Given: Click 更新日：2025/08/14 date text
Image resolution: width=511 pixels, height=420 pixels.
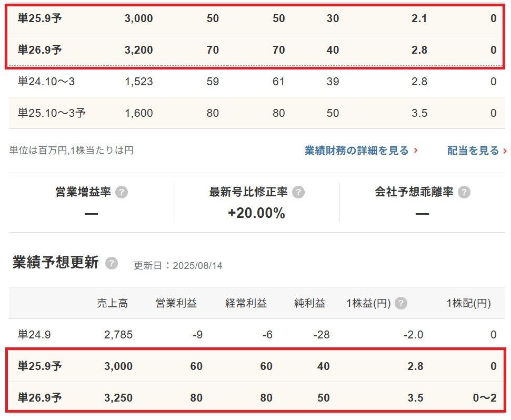Looking at the screenshot, I should pos(178,266).
